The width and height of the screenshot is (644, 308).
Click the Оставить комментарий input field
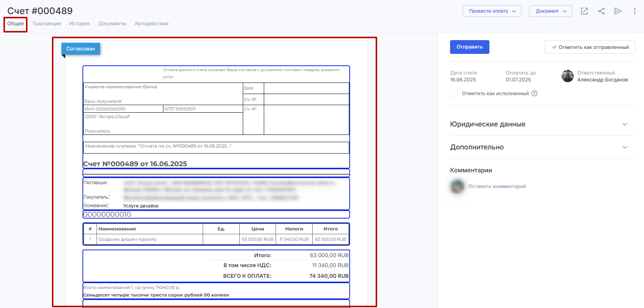pyautogui.click(x=497, y=186)
